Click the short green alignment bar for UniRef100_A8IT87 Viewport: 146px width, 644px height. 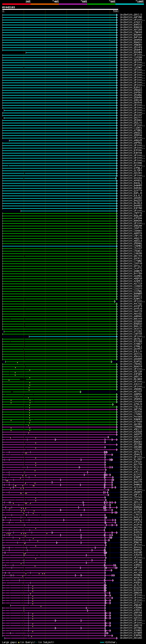(x=42, y=392)
